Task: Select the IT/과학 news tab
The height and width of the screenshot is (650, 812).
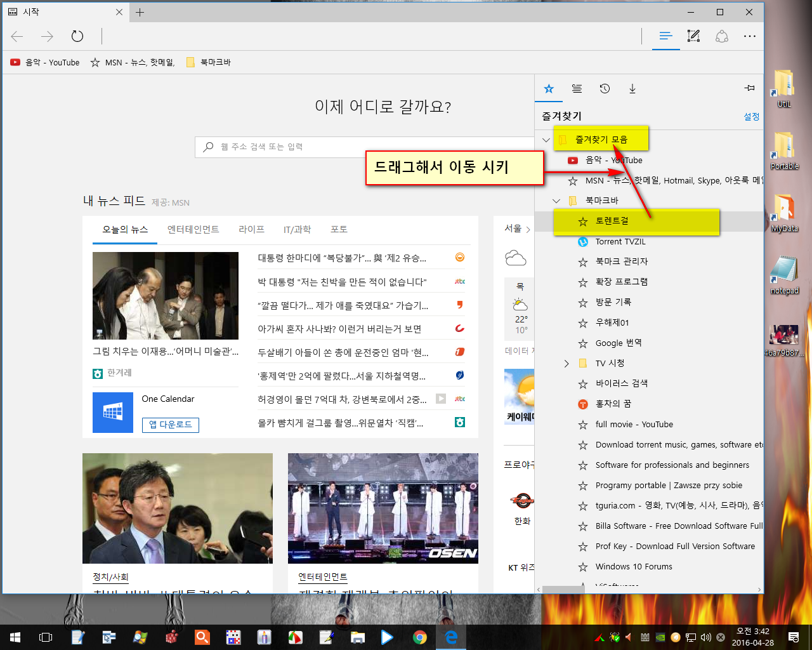Action: click(297, 229)
